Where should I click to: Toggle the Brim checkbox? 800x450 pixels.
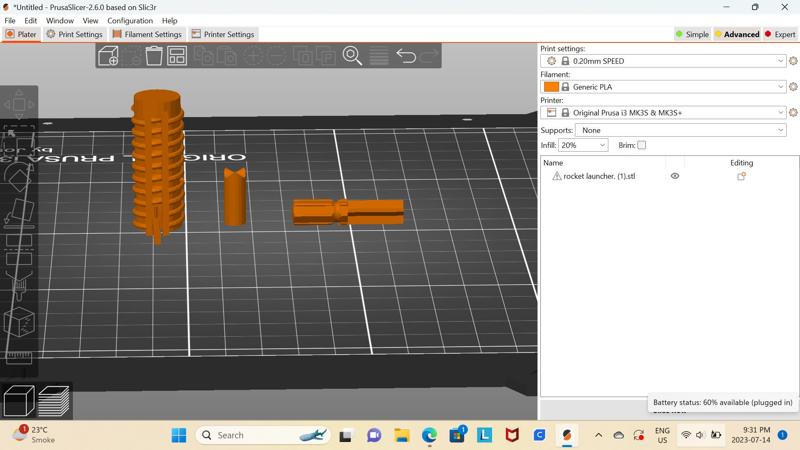click(642, 145)
